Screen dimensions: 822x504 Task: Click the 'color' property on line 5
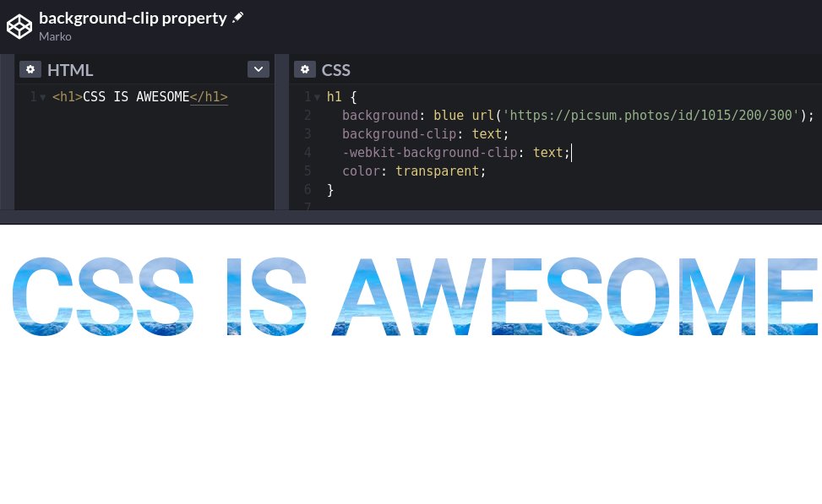pos(362,171)
